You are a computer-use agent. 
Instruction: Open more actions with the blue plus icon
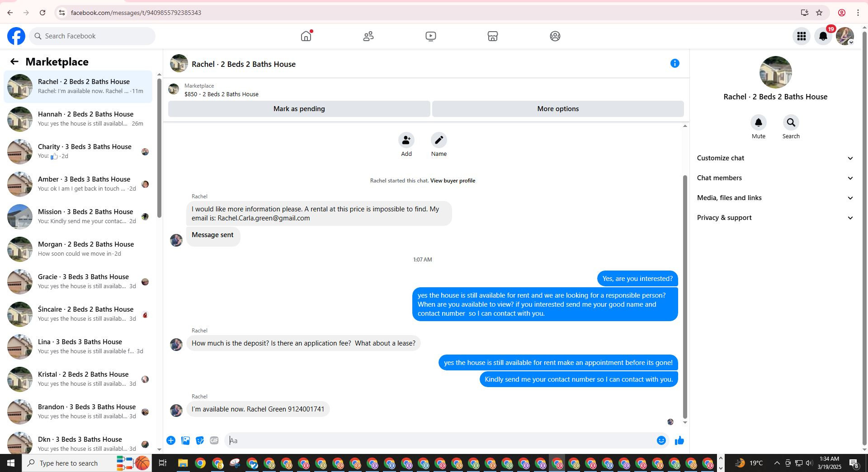(171, 440)
